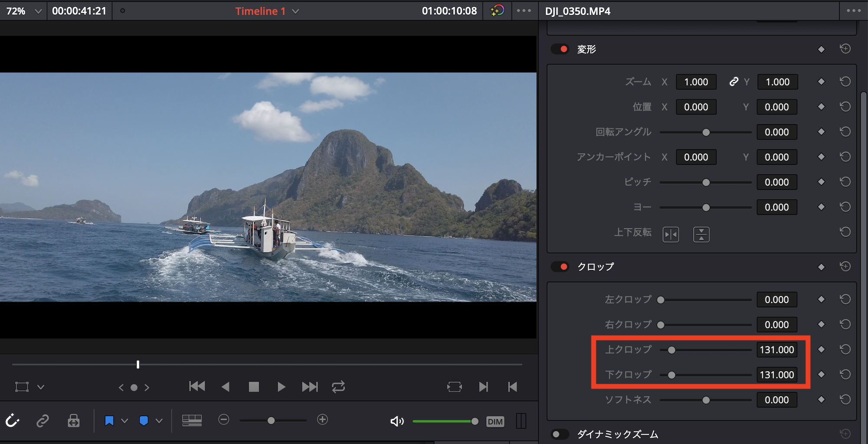Image resolution: width=868 pixels, height=444 pixels.
Task: Click the 回転アングル slider
Action: (706, 132)
